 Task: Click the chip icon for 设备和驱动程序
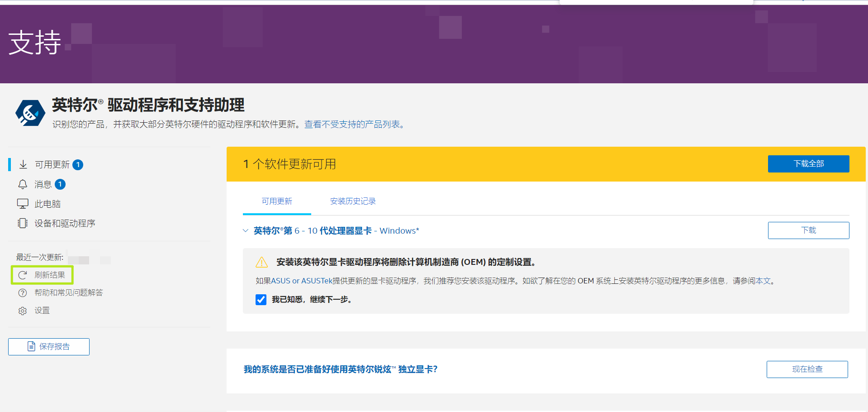(x=23, y=223)
